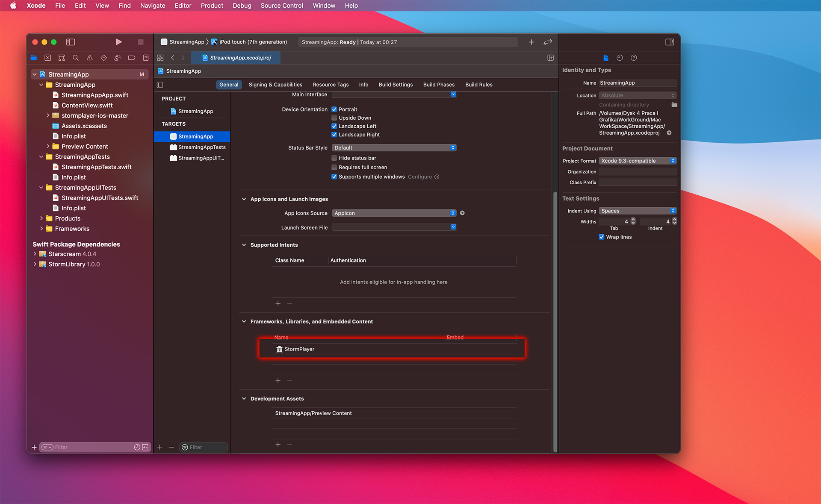The height and width of the screenshot is (504, 821).
Task: Click the Organization input field
Action: 638,171
